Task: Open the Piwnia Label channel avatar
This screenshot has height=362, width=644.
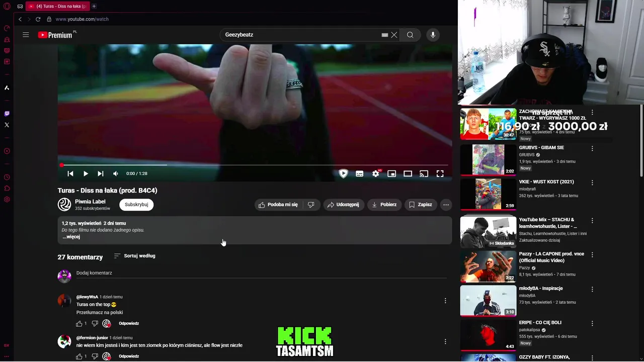Action: pos(64,204)
